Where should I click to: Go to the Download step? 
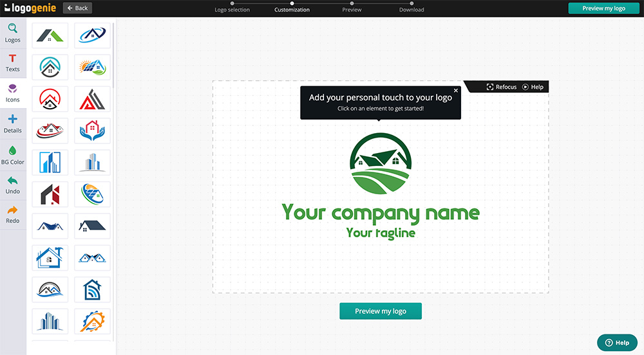tap(412, 10)
